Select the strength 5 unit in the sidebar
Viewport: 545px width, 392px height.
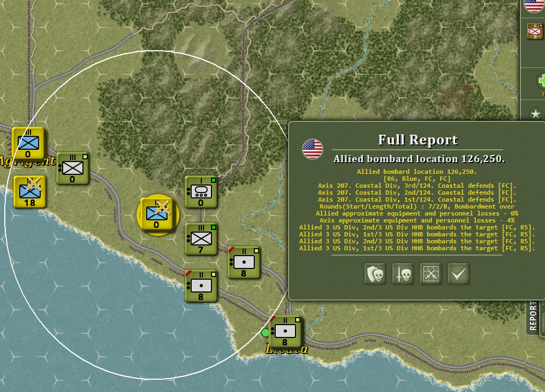[535, 31]
